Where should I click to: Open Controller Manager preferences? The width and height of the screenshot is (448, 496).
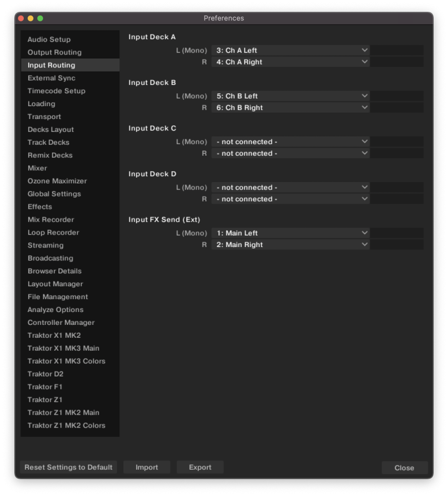(70, 322)
